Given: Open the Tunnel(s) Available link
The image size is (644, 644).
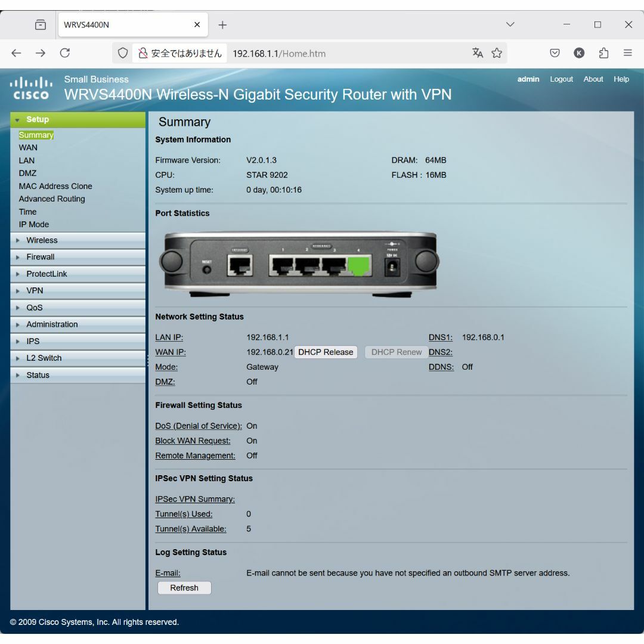Looking at the screenshot, I should [x=191, y=528].
